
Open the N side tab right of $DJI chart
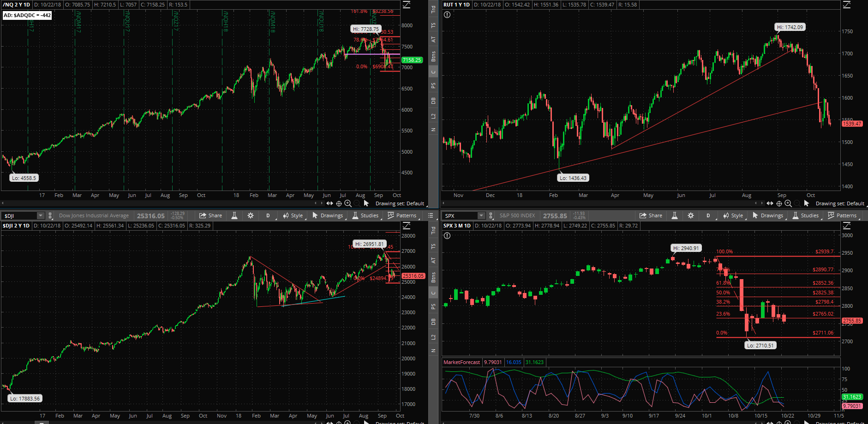433,351
